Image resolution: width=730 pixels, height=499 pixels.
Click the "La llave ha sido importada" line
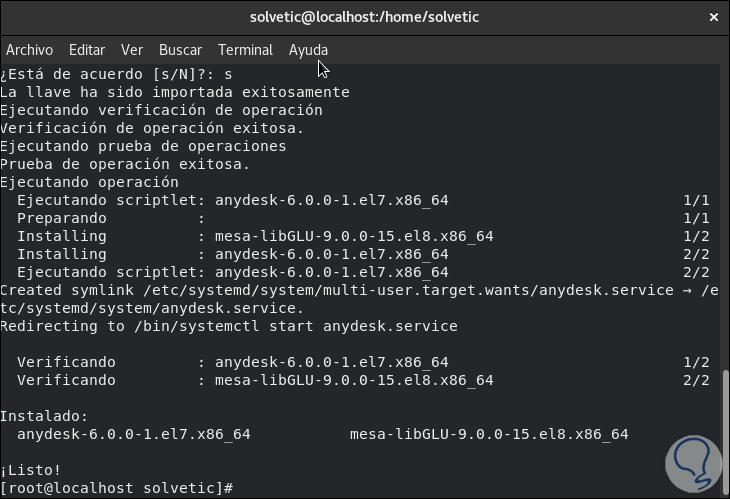click(x=175, y=92)
